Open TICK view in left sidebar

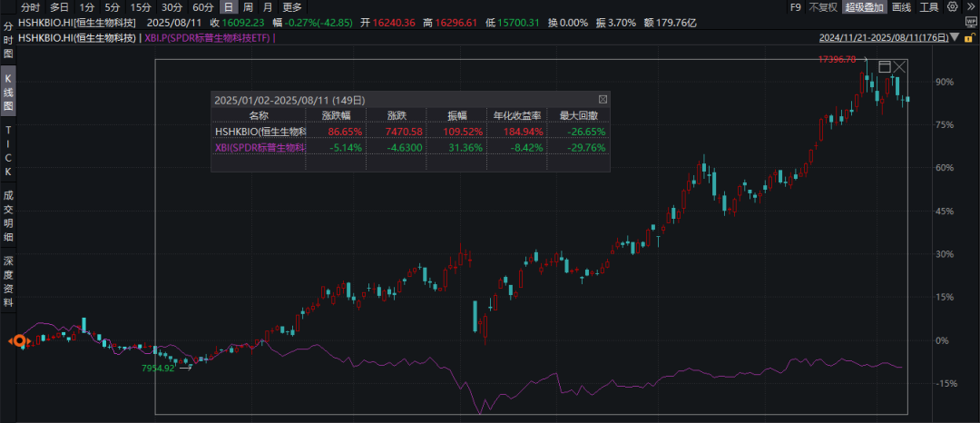(x=8, y=151)
